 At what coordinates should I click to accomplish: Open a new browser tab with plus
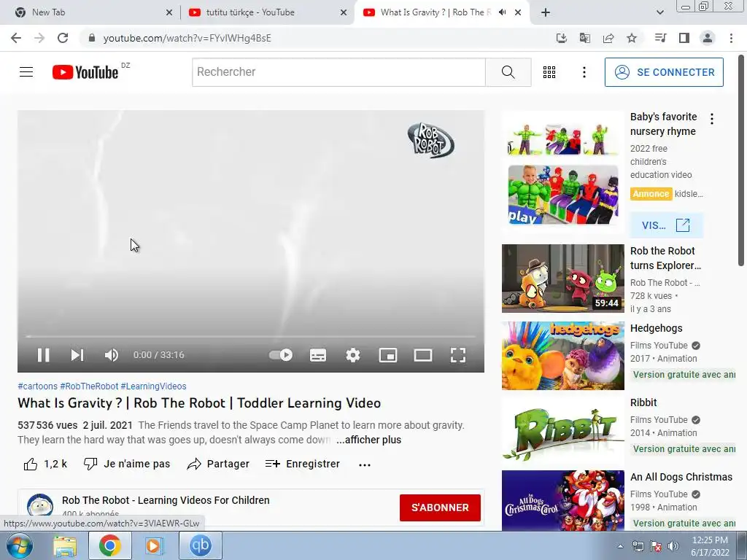546,12
